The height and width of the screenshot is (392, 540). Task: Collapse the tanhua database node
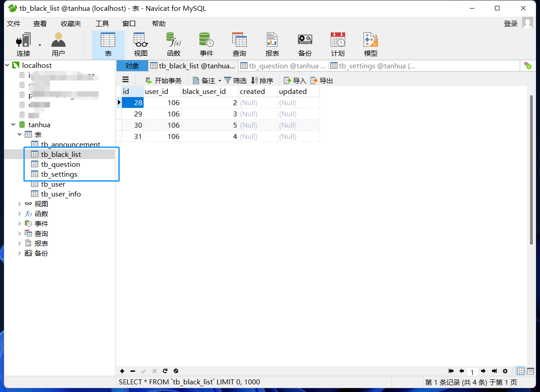pos(13,125)
